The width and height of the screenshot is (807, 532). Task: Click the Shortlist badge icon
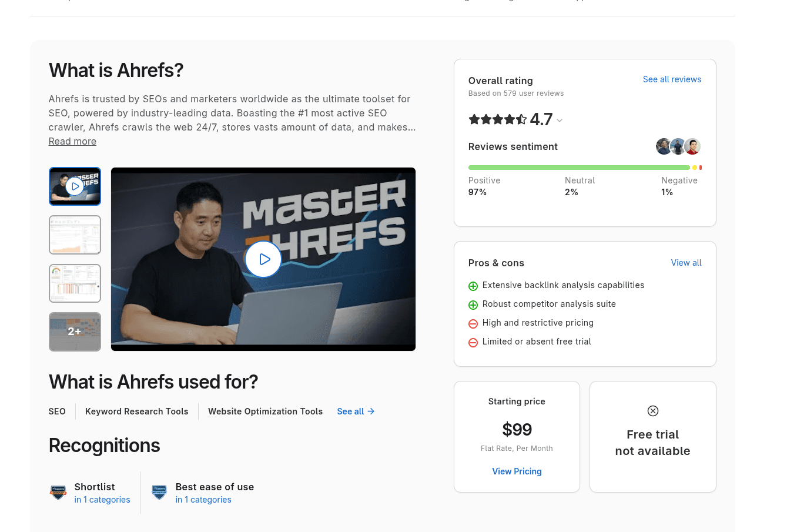click(58, 493)
